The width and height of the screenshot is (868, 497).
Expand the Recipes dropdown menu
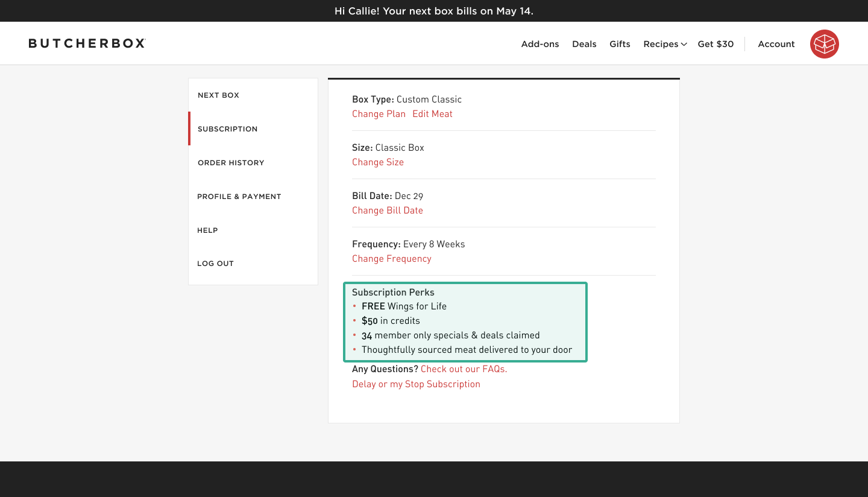tap(665, 44)
